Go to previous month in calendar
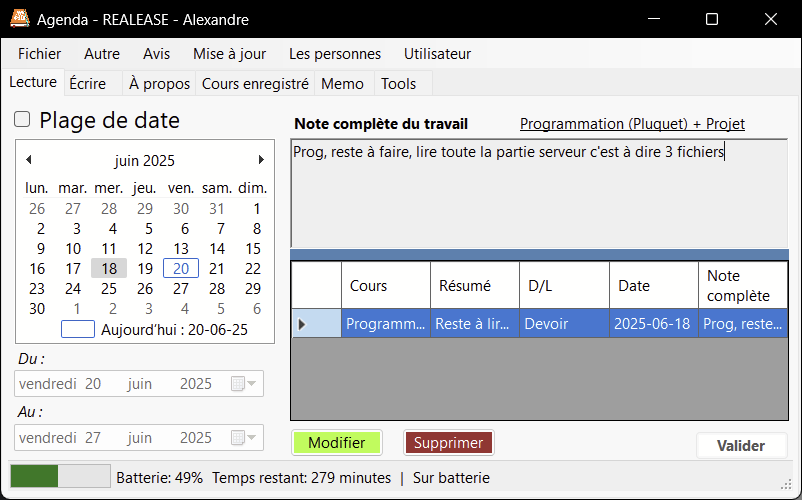Viewport: 802px width, 500px height. tap(29, 160)
